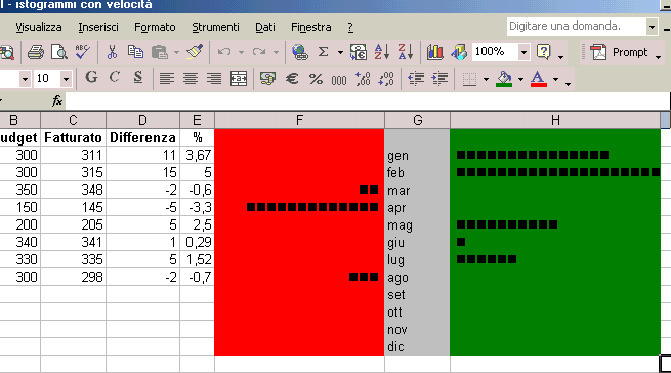This screenshot has height=373, width=671.
Task: Decrease decimal places
Action: 386,79
